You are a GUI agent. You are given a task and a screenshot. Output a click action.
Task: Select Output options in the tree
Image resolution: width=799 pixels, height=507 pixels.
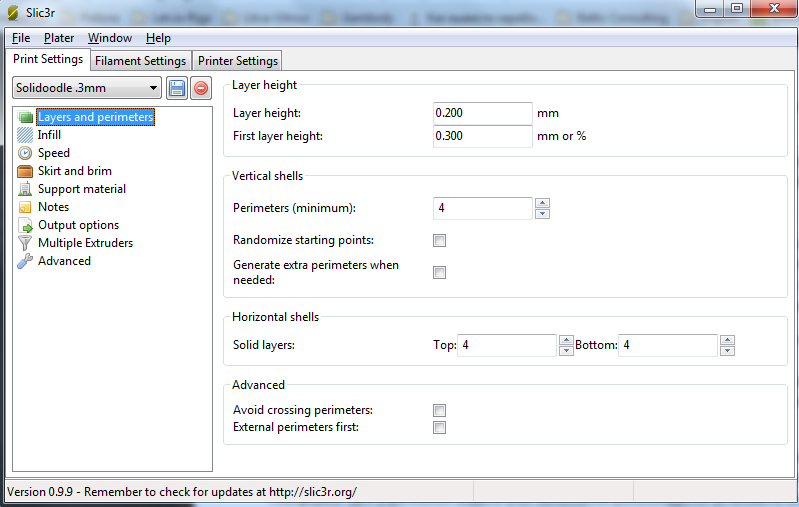point(78,225)
